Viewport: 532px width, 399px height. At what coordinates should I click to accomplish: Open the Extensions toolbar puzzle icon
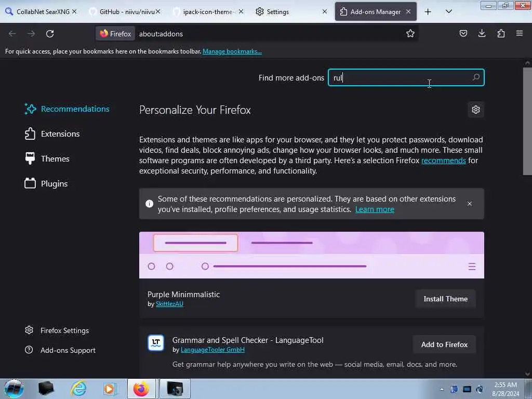pyautogui.click(x=501, y=33)
